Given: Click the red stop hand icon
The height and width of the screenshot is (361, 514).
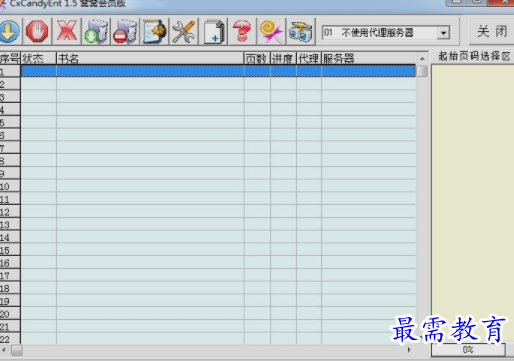Looking at the screenshot, I should pyautogui.click(x=37, y=32).
